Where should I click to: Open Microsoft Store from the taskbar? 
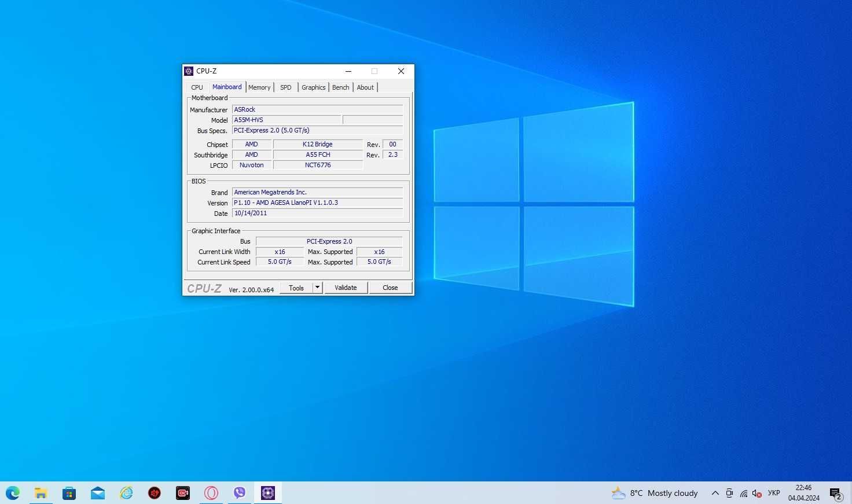click(x=69, y=493)
